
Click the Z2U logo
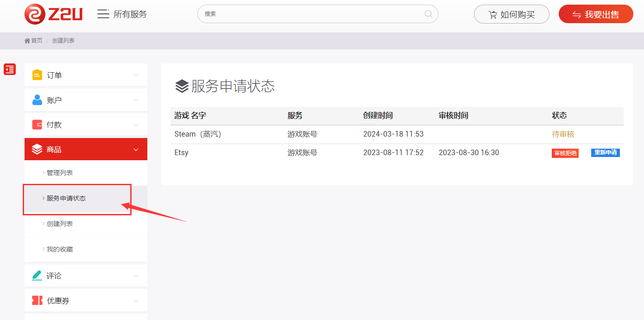(x=53, y=14)
